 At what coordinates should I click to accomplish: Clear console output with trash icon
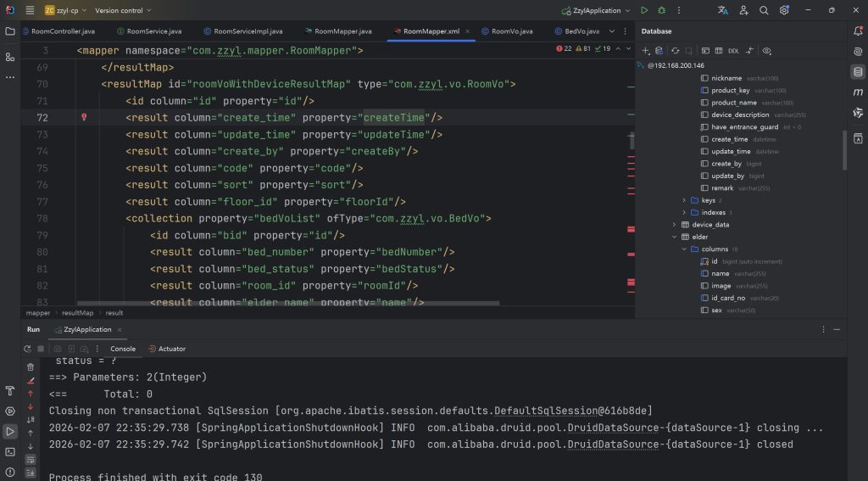click(31, 366)
